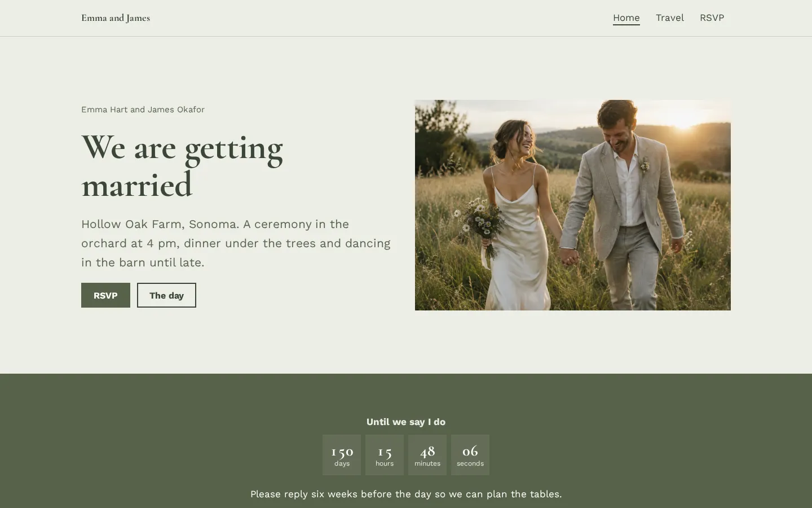
Task: Click the 150 days countdown tile
Action: (342, 455)
